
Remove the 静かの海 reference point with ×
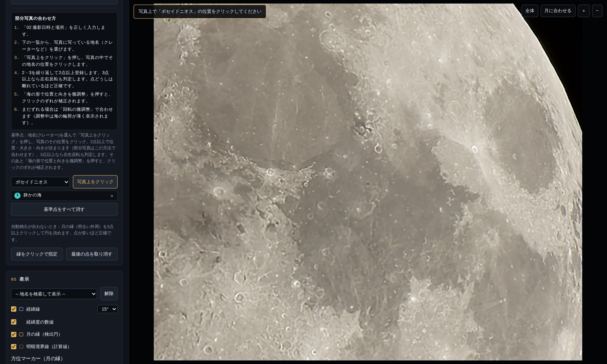point(112,196)
